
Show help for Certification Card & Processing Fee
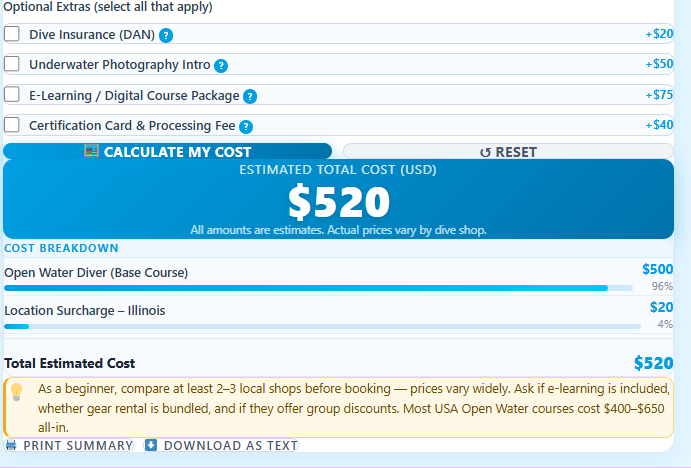pos(246,127)
